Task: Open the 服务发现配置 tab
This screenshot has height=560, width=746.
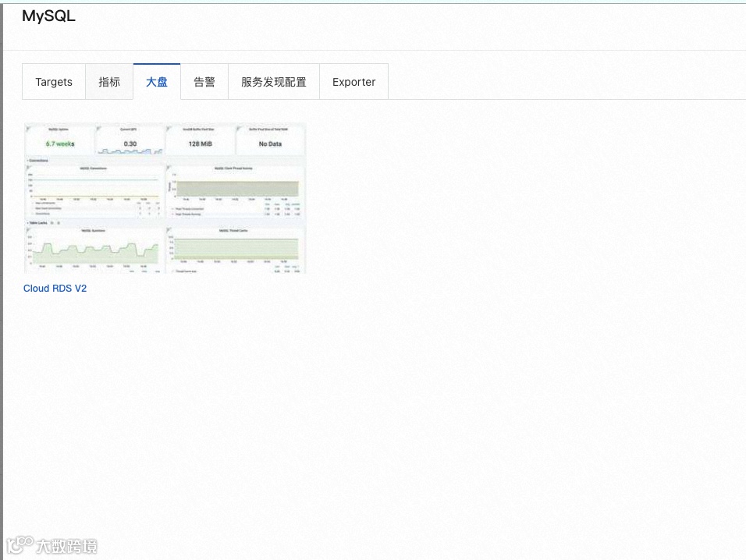Action: [x=274, y=82]
